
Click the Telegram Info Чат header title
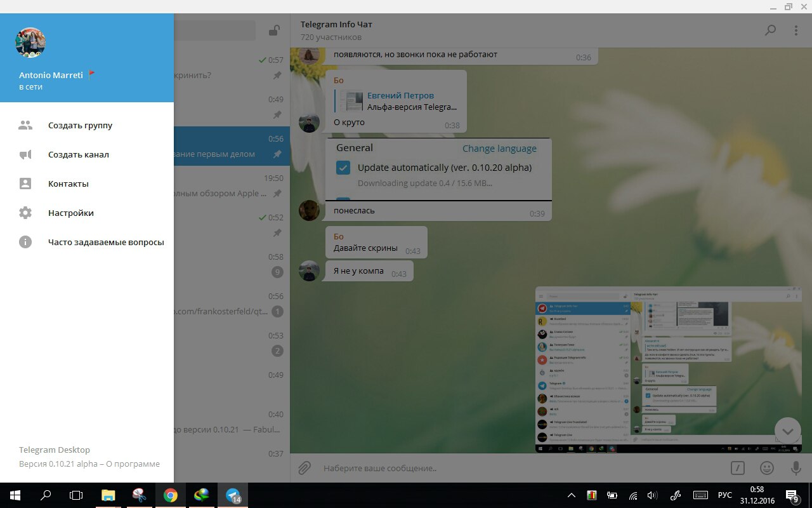click(x=336, y=24)
